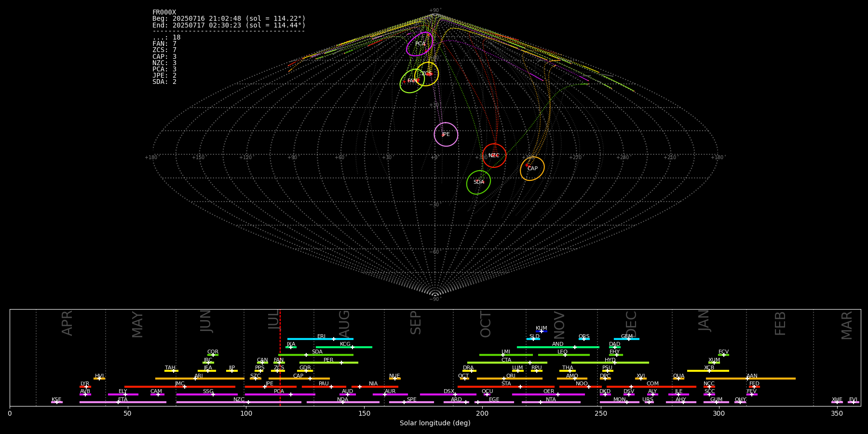Click the LEO shower bar in timeline
The image size is (868, 434).
[564, 355]
